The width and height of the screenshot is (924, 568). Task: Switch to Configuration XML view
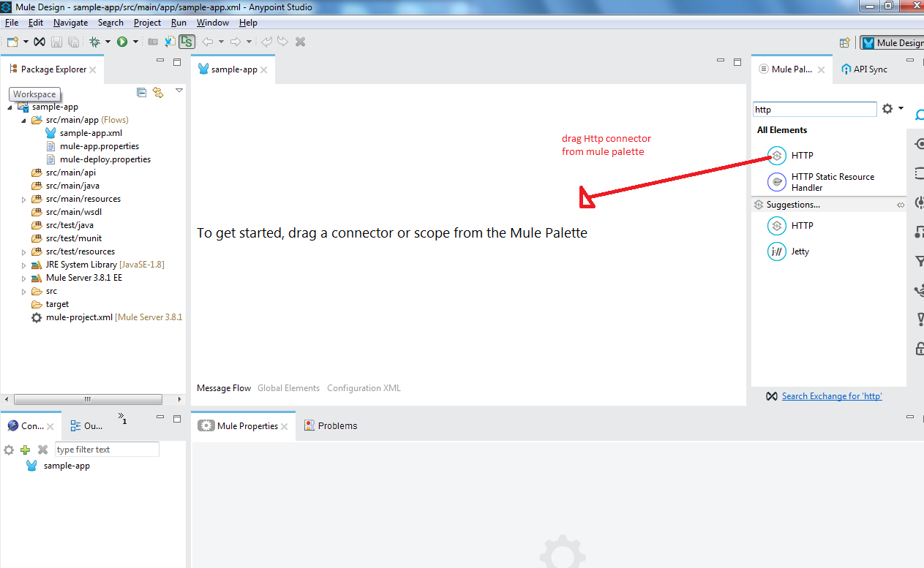[364, 388]
